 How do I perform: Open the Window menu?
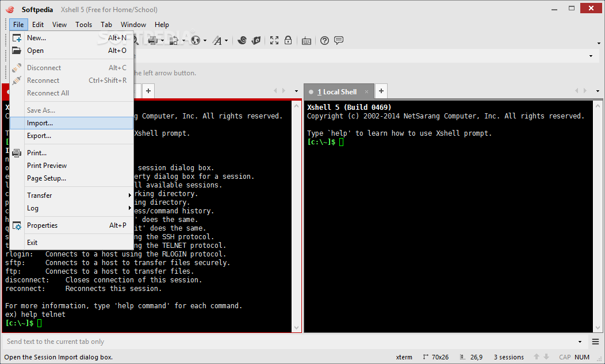pyautogui.click(x=133, y=24)
